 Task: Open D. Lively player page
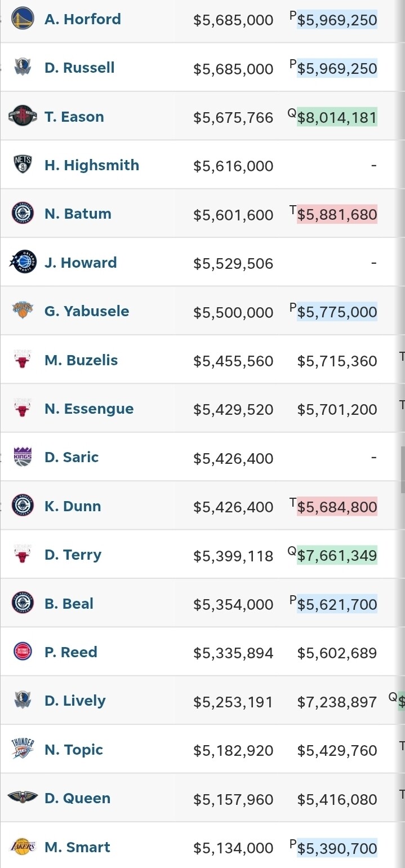point(75,701)
